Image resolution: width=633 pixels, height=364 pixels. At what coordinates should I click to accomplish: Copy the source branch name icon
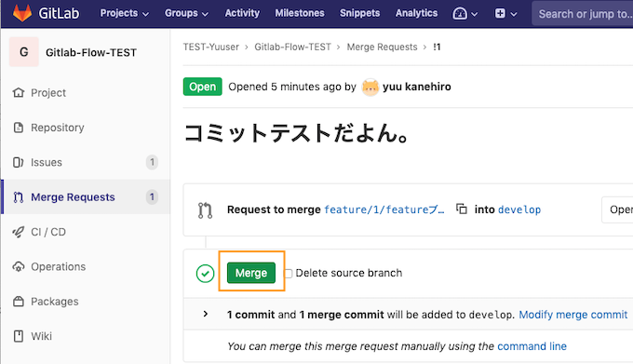click(x=462, y=209)
